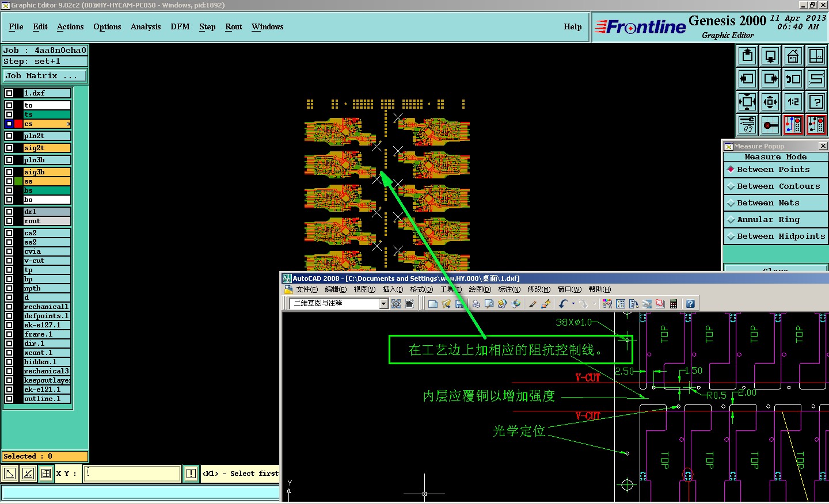Open the XY grid window icon
This screenshot has width=829, height=504.
pyautogui.click(x=816, y=56)
